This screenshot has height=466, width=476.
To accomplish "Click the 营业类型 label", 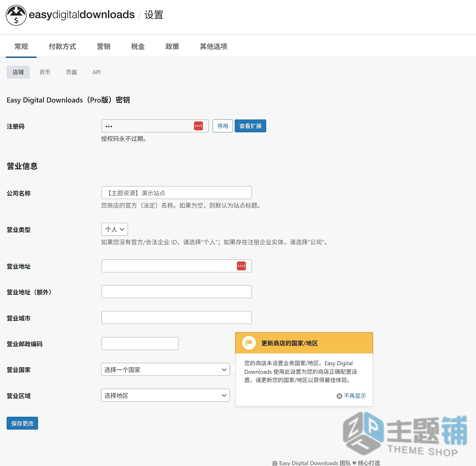I will [19, 230].
